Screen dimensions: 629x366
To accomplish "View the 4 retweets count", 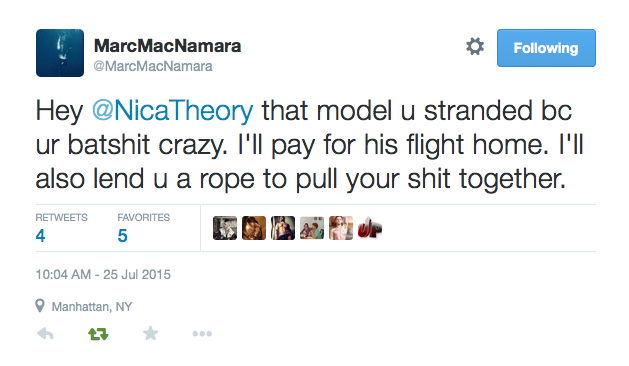I will pyautogui.click(x=40, y=236).
